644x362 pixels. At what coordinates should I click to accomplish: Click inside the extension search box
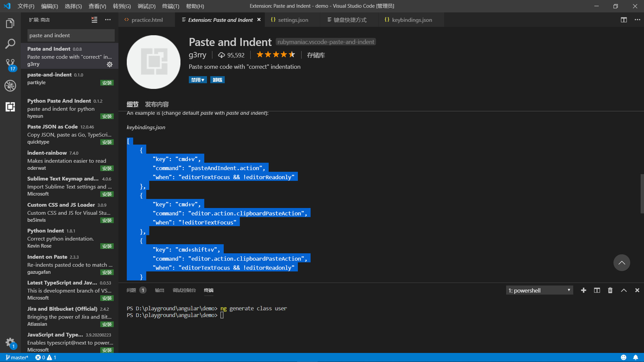point(70,35)
